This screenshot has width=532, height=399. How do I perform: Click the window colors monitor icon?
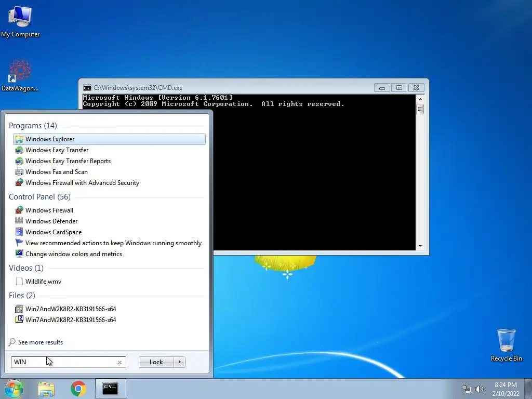(x=19, y=254)
